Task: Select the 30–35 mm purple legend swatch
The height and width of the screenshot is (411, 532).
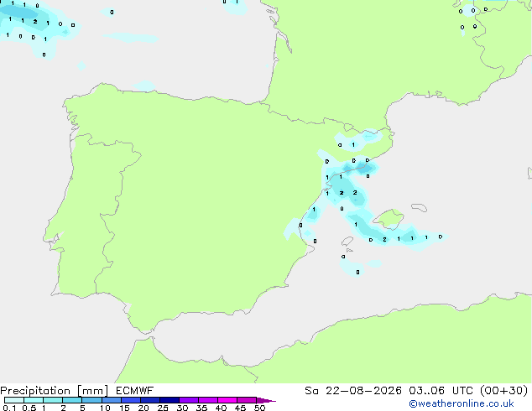Action: pyautogui.click(x=189, y=400)
